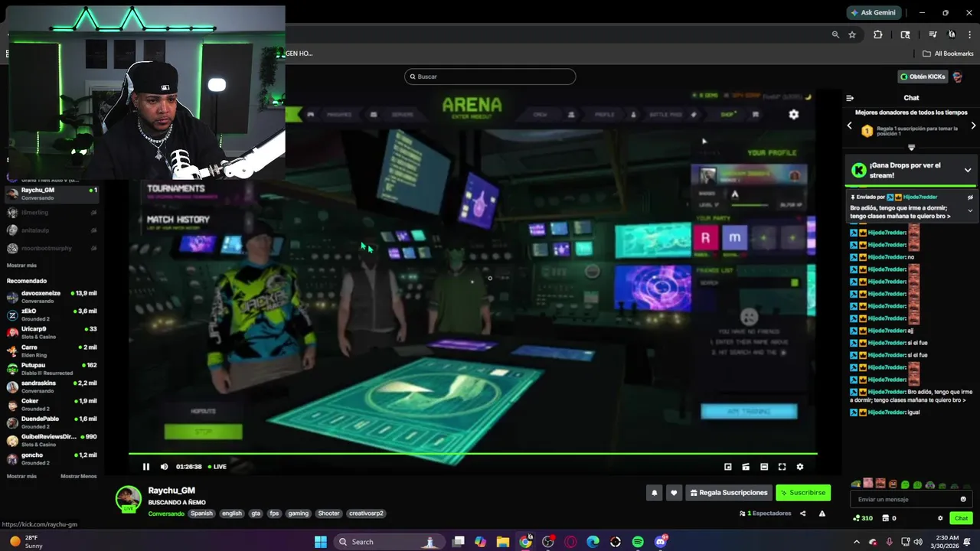
Task: Go to next top donor
Action: [973, 126]
